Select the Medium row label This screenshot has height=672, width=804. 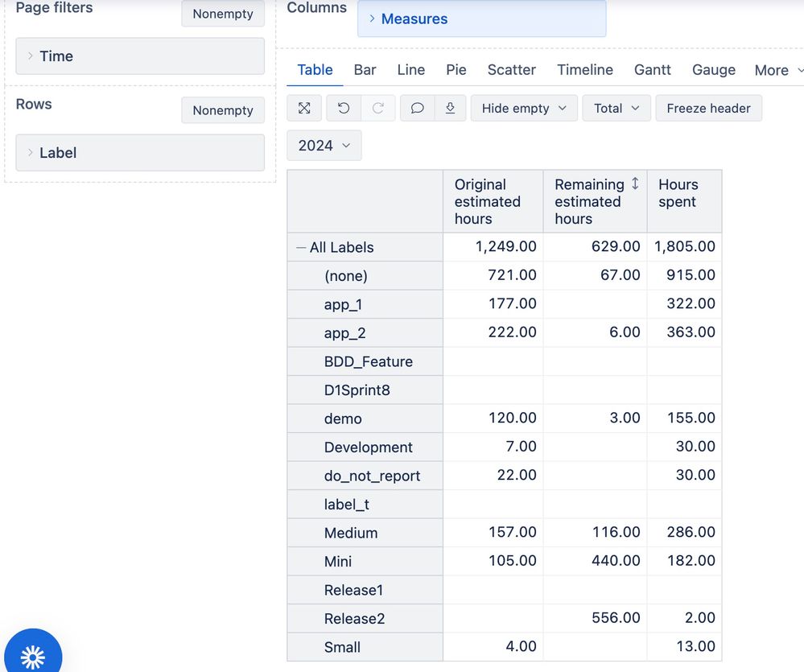tap(351, 533)
